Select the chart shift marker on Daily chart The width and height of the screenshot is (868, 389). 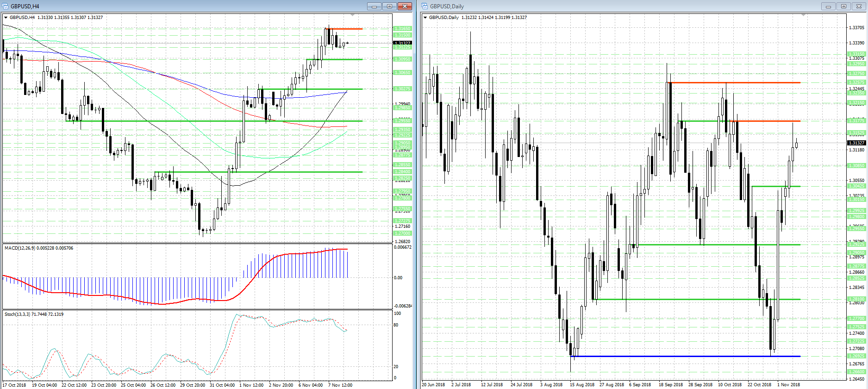click(x=804, y=15)
